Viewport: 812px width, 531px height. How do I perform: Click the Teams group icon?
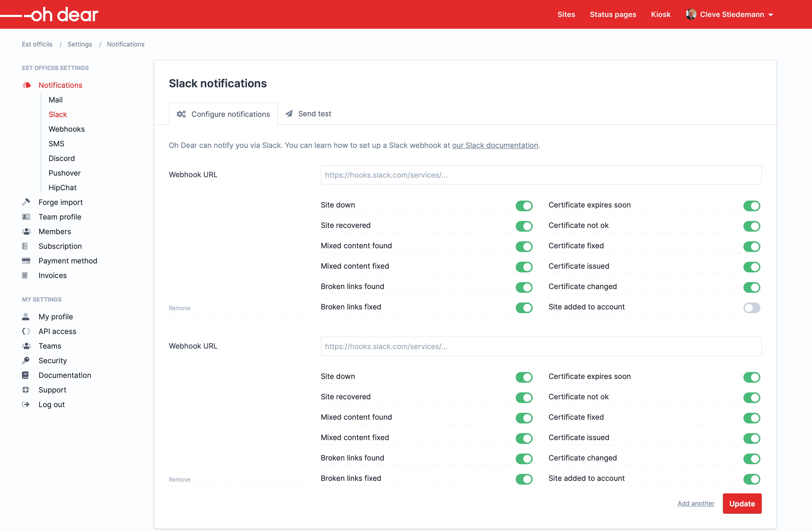point(26,346)
